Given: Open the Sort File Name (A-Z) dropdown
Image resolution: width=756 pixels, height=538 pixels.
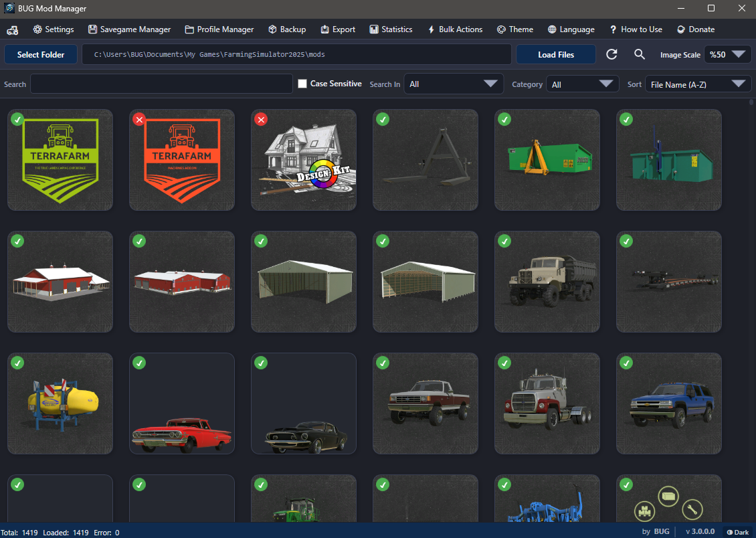Looking at the screenshot, I should (697, 84).
